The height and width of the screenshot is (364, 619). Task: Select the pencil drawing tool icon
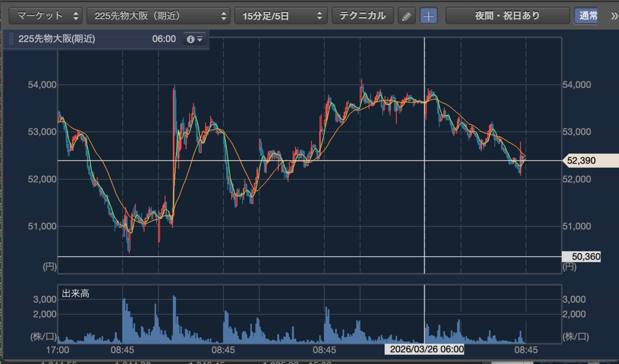(407, 16)
